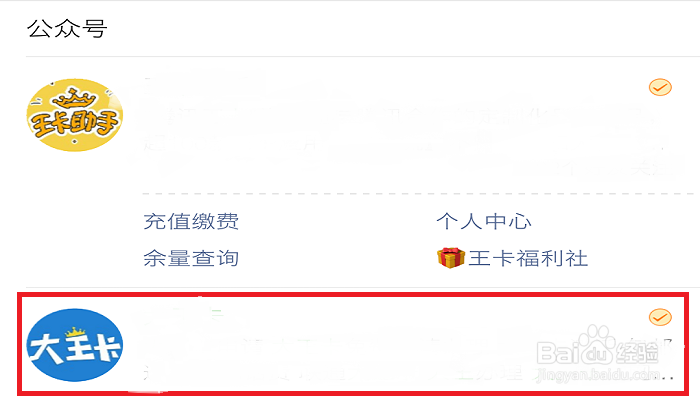Click the Baidu 经验 watermark text

638,351
